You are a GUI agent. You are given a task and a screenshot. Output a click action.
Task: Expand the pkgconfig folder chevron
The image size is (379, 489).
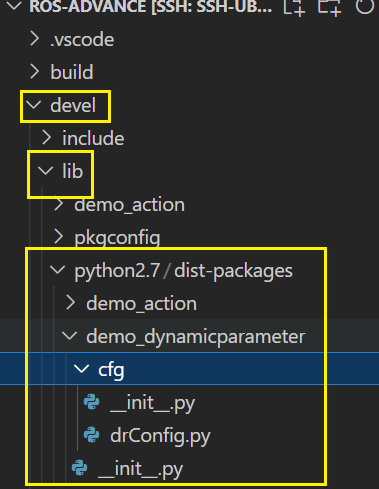pos(59,237)
